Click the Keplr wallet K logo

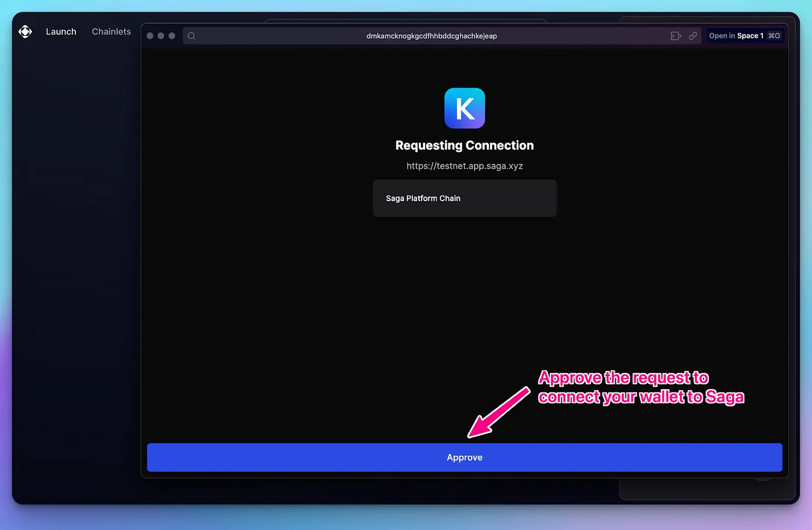(465, 108)
